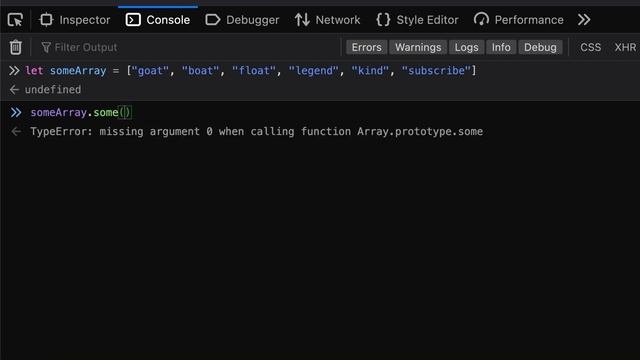The height and width of the screenshot is (360, 640).
Task: Click the "goat" string in the array
Action: (x=150, y=71)
